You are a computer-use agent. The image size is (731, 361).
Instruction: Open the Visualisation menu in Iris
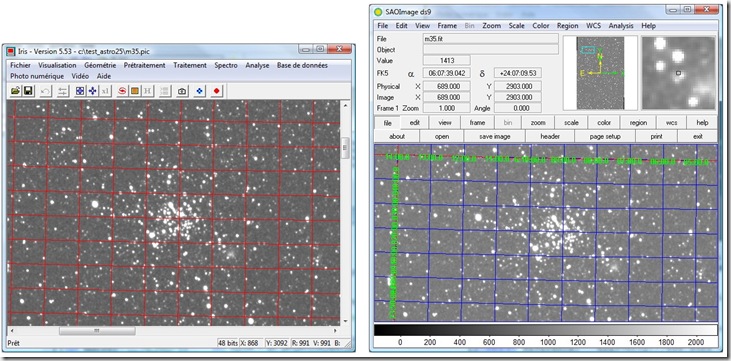click(x=57, y=65)
